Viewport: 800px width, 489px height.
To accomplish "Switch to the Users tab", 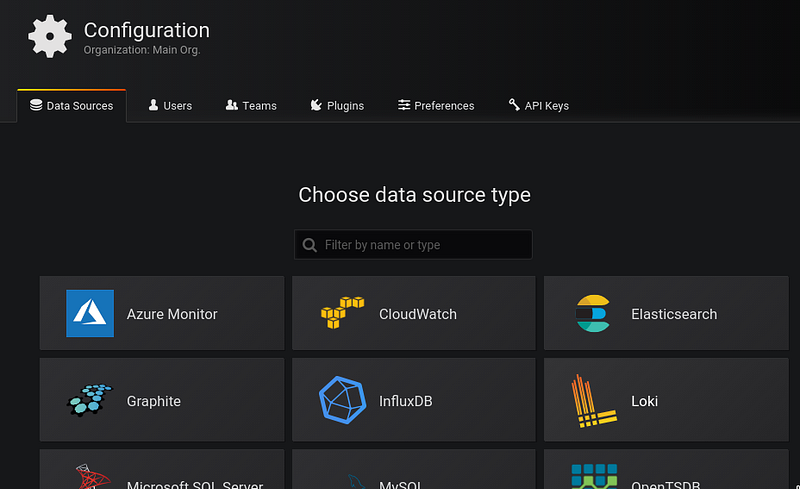I will click(170, 106).
